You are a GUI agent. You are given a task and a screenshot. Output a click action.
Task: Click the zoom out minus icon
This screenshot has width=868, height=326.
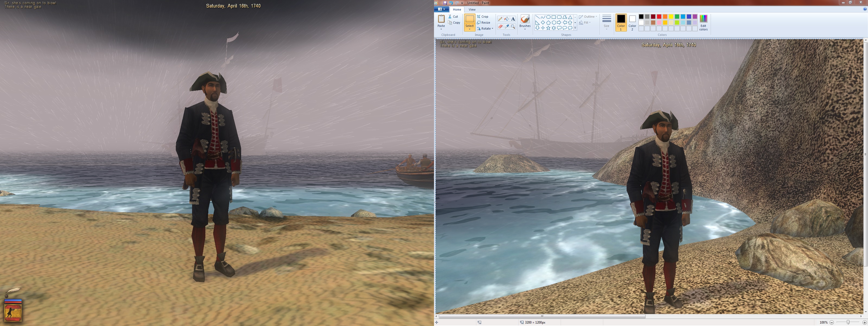832,322
